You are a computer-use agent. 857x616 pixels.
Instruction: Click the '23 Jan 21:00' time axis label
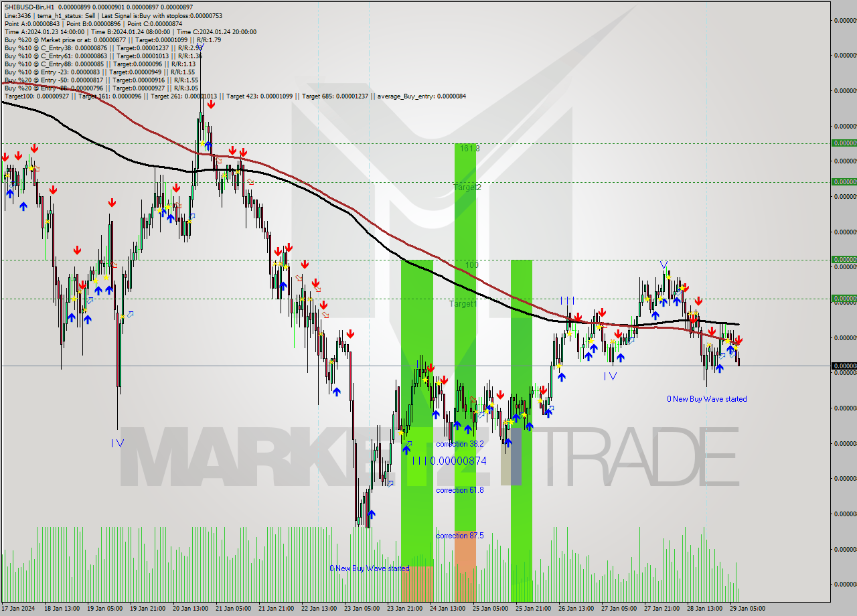pos(404,609)
